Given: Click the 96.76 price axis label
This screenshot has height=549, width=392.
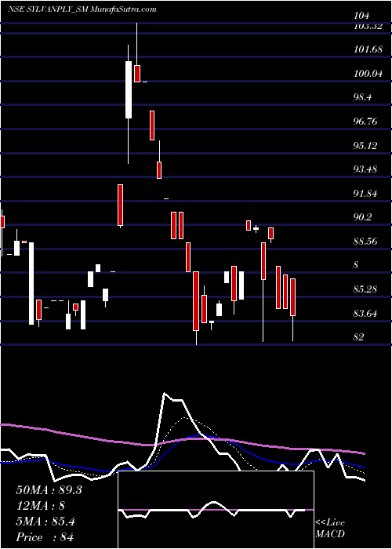Looking at the screenshot, I should pyautogui.click(x=366, y=122).
